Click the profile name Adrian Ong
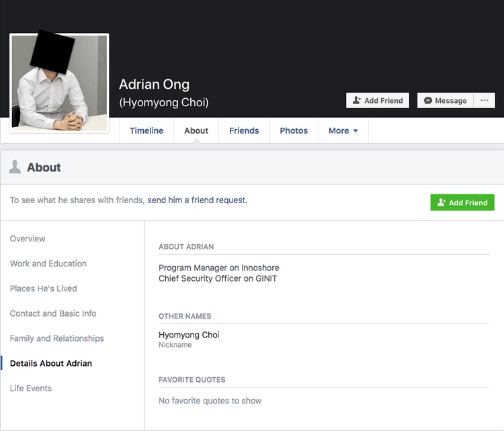504x431 pixels. click(154, 84)
